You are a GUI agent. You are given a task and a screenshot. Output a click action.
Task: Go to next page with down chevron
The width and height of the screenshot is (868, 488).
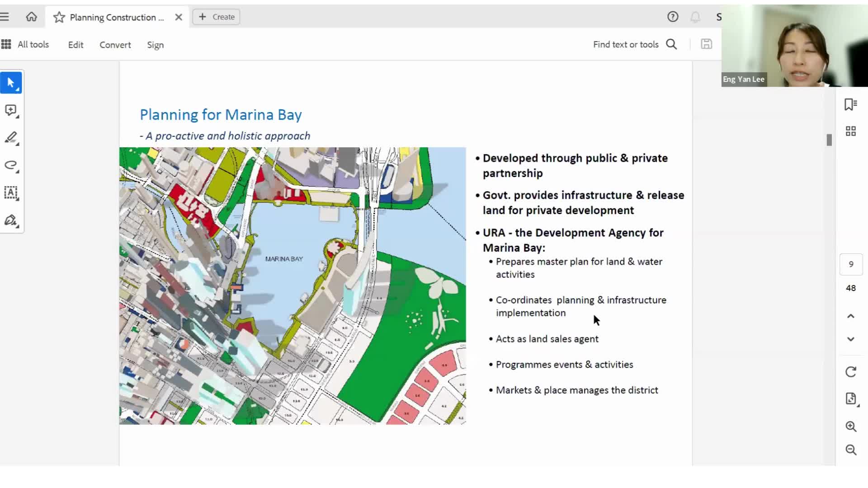(x=850, y=339)
